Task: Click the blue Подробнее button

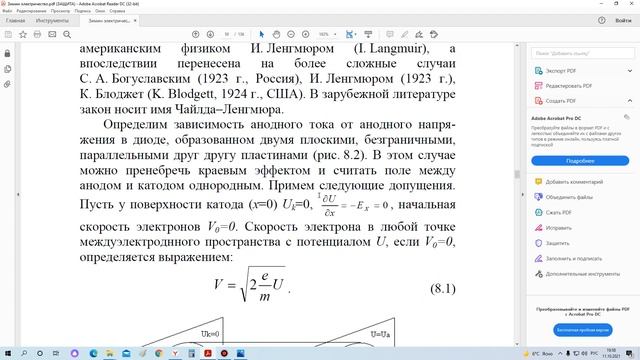Action: click(580, 161)
